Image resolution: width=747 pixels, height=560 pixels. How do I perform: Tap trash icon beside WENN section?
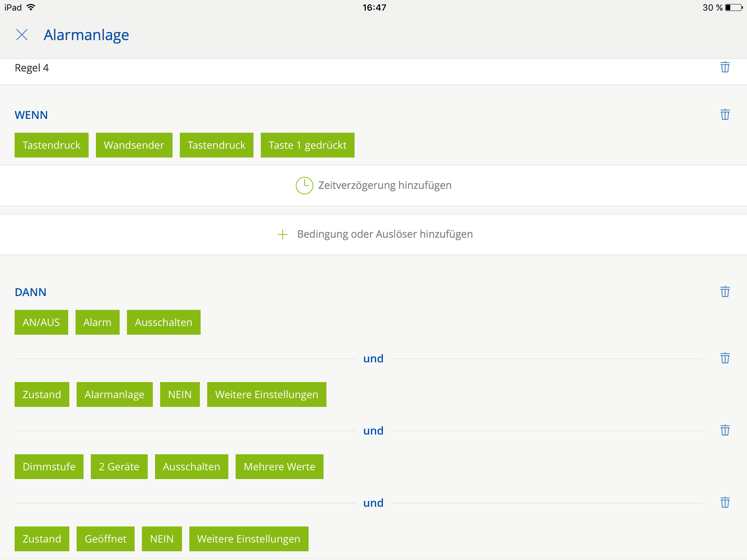[x=725, y=115]
